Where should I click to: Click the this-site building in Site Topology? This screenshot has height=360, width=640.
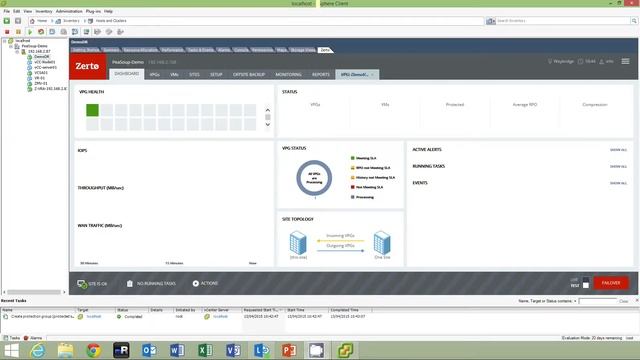point(298,243)
